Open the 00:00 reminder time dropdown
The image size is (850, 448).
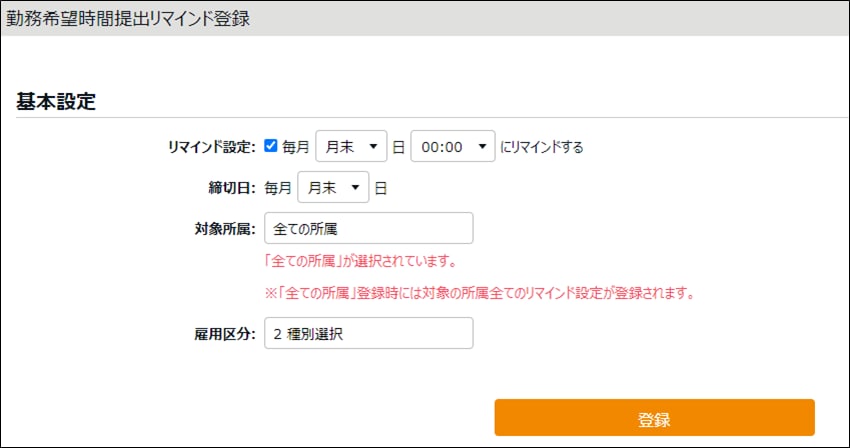452,147
